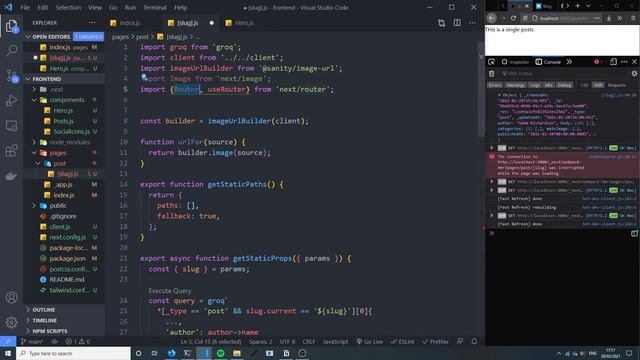This screenshot has height=360, width=640.
Task: Open browser downloads arrow icon
Action: pos(609,18)
